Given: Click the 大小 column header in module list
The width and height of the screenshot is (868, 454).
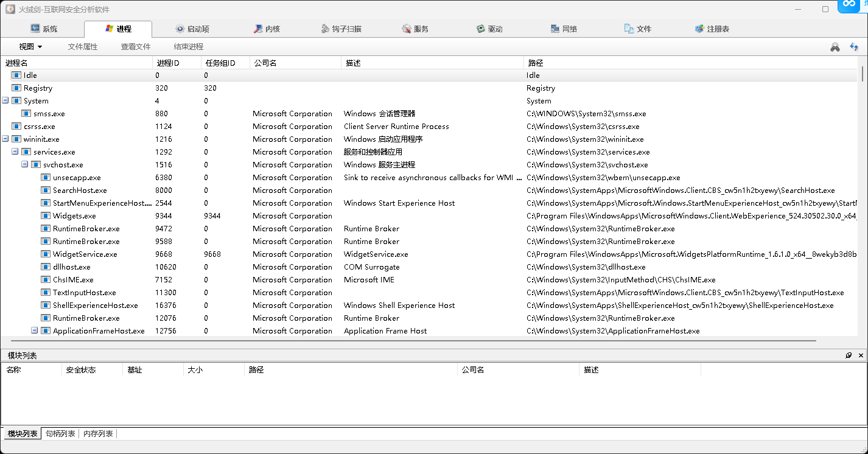Looking at the screenshot, I should 214,370.
